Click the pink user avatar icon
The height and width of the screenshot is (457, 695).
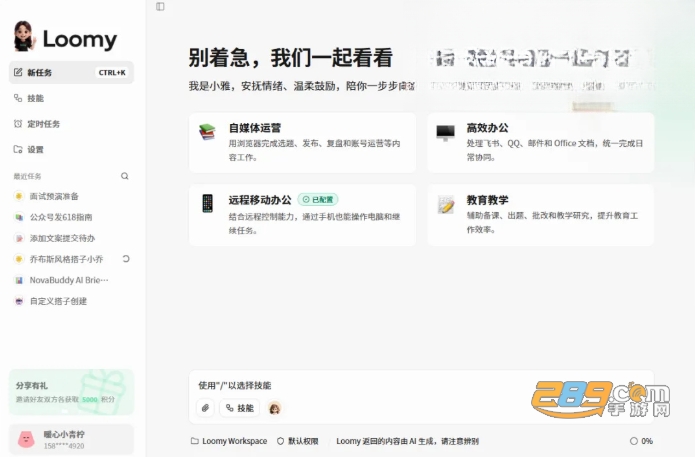pyautogui.click(x=26, y=439)
